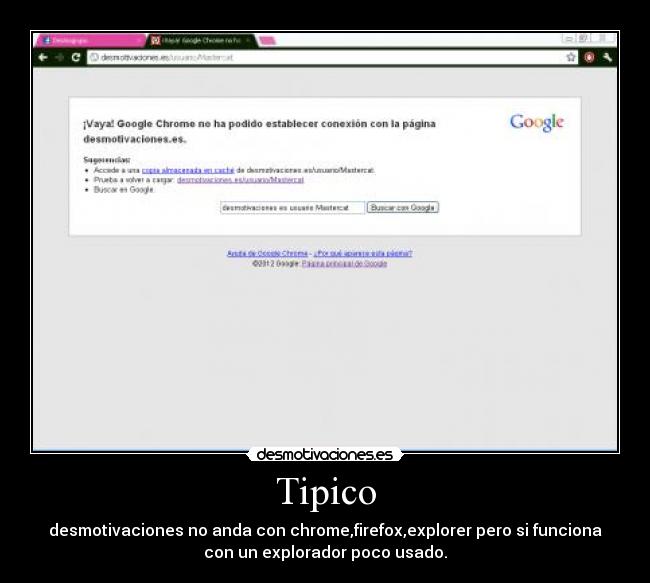Close the Google Chrome error tab
650x583 pixels.
pos(248,40)
